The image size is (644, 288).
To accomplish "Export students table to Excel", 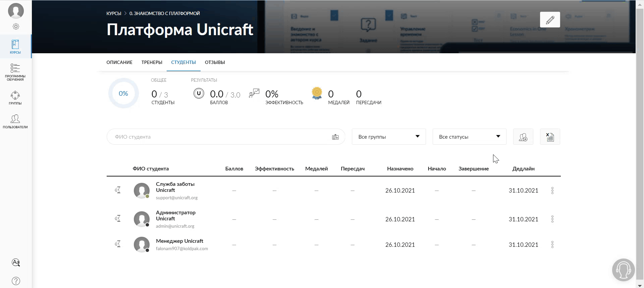I will click(x=550, y=137).
